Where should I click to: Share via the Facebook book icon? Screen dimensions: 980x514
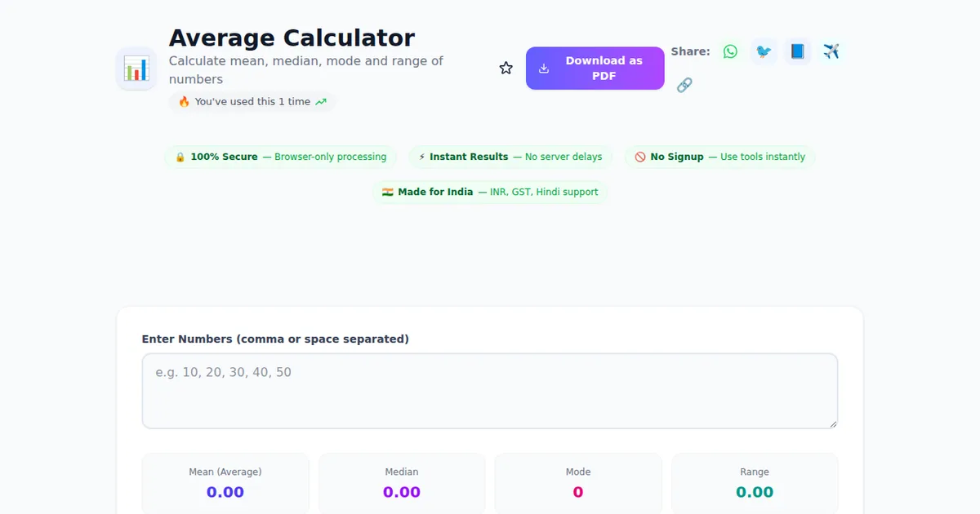[x=798, y=51]
